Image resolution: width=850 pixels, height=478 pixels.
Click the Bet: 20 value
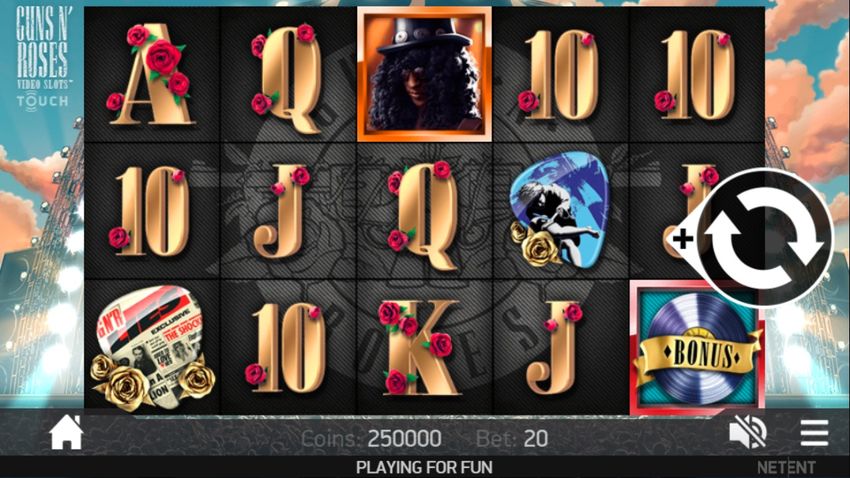coord(512,438)
